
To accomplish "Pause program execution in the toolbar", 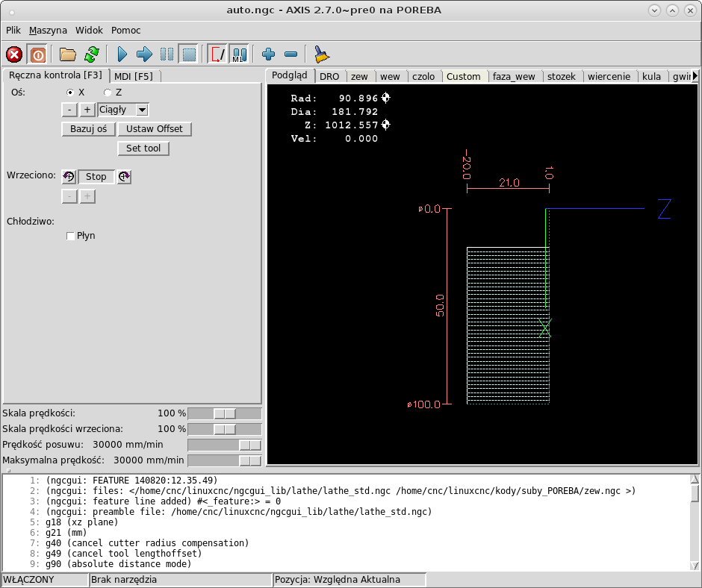I will tap(167, 54).
